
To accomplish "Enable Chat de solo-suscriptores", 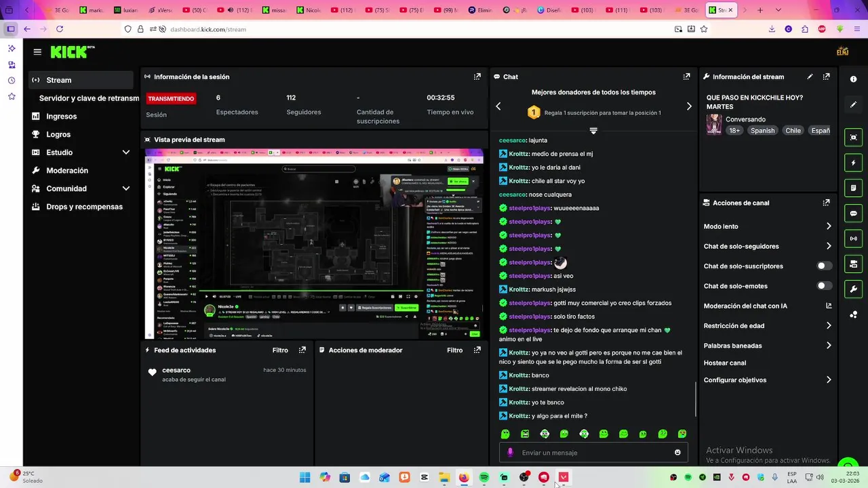I will pyautogui.click(x=824, y=266).
